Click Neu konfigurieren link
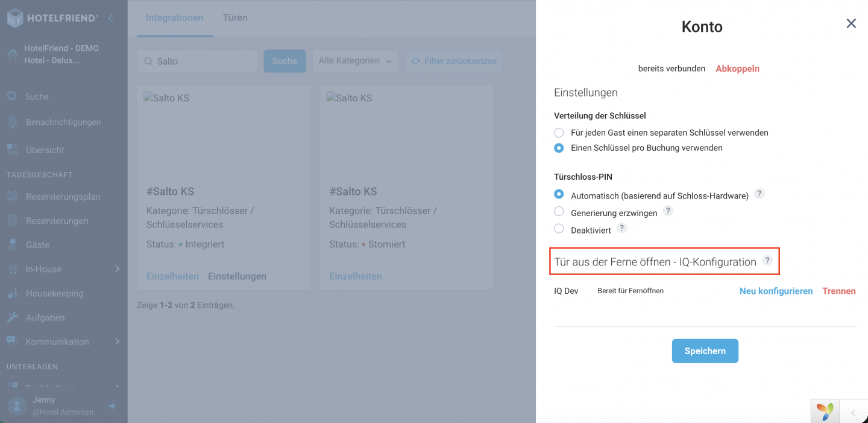This screenshot has height=423, width=868. [x=776, y=291]
